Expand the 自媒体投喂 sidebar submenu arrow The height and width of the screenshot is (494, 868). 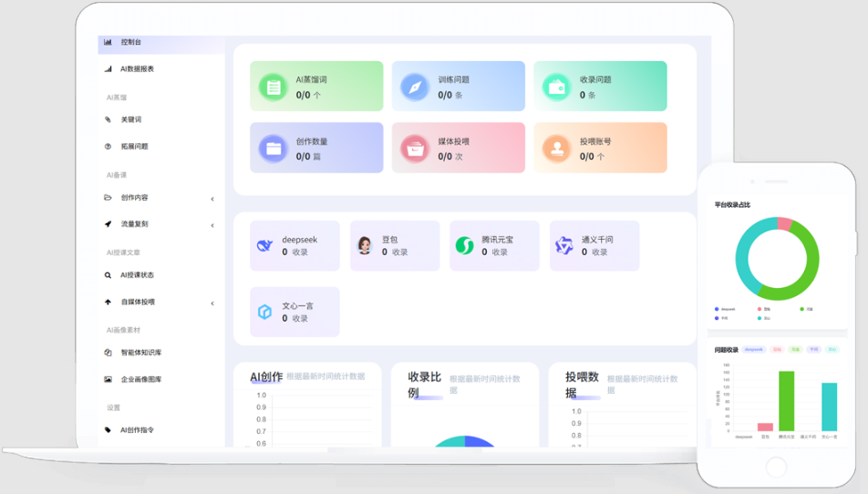point(212,303)
